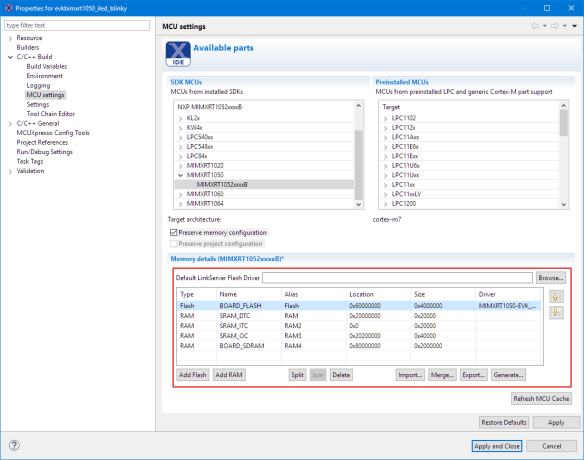Click the Location column header
The image size is (584, 460).
tap(378, 294)
